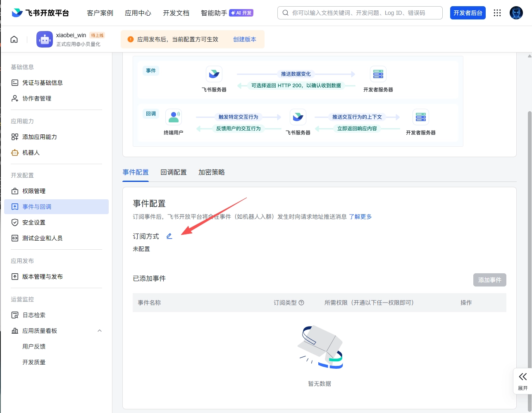This screenshot has height=413, width=532.
Task: Open 应用中心 in the top navigation
Action: tap(138, 13)
